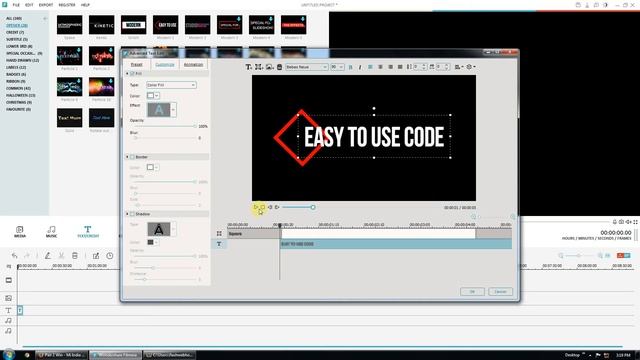The height and width of the screenshot is (360, 640).
Task: Open the FILE menu
Action: point(16,5)
